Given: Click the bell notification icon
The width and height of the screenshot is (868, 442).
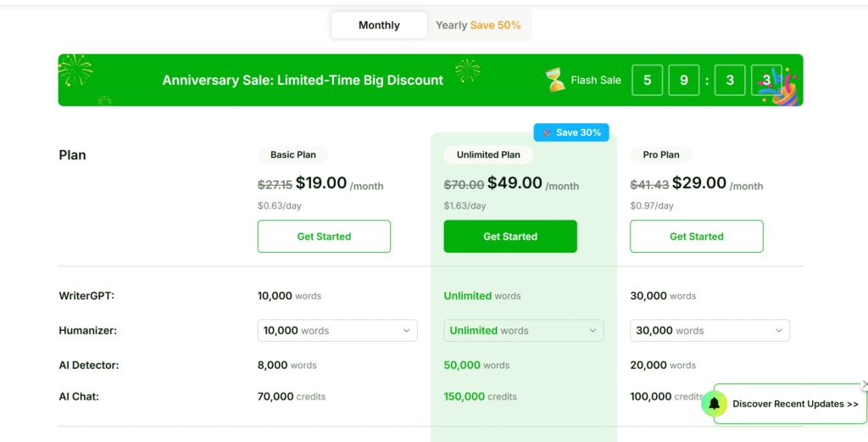Looking at the screenshot, I should coord(715,404).
